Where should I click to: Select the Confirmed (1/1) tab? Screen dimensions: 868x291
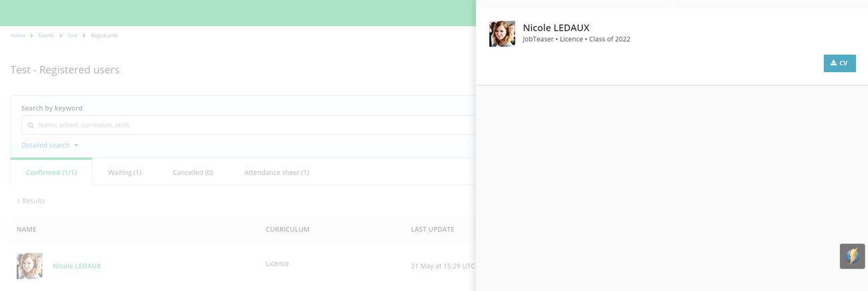[x=51, y=172]
